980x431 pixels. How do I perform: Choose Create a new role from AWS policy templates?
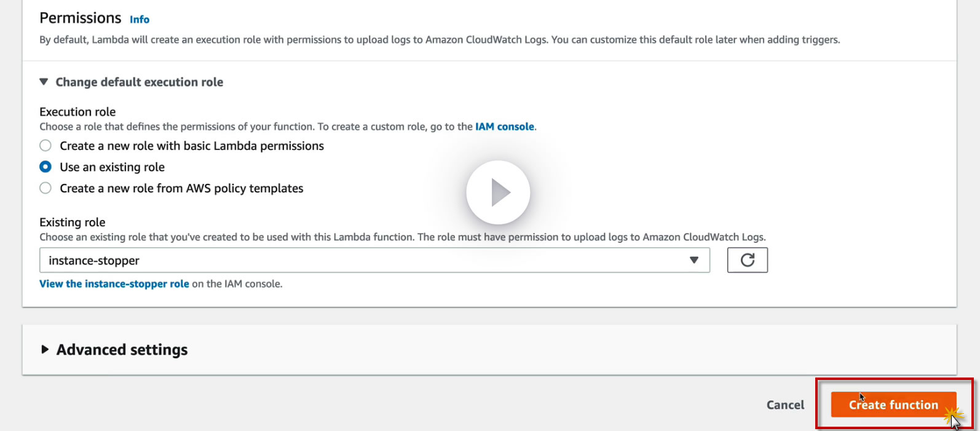[45, 188]
